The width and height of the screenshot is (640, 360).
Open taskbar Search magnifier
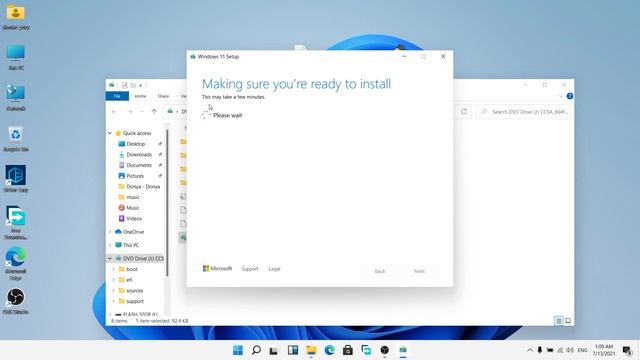pyautogui.click(x=256, y=350)
